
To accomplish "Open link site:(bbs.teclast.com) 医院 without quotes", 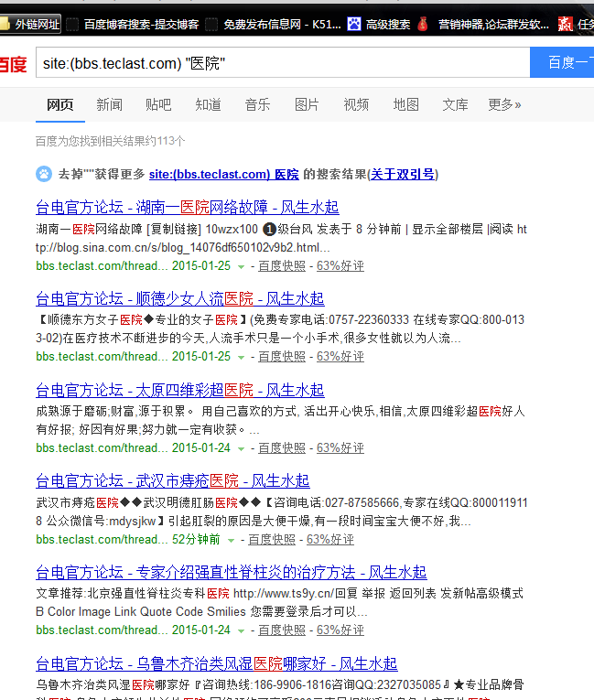I will [223, 174].
